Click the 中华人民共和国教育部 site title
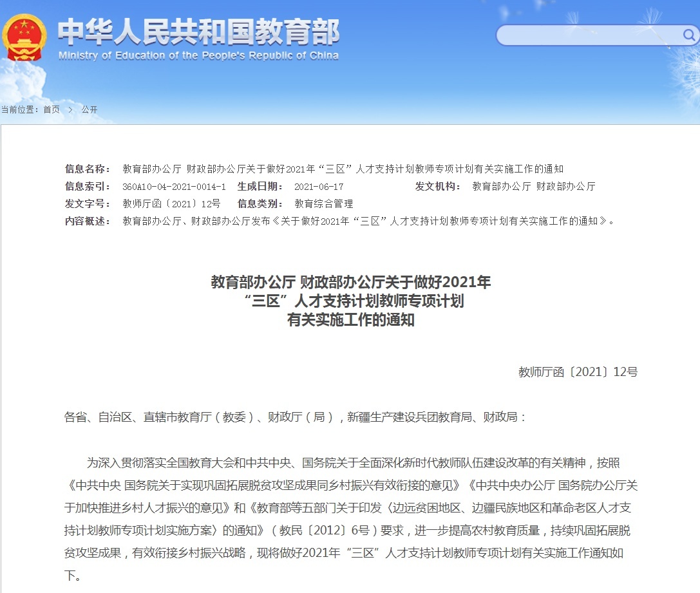Image resolution: width=700 pixels, height=593 pixels. point(198,32)
